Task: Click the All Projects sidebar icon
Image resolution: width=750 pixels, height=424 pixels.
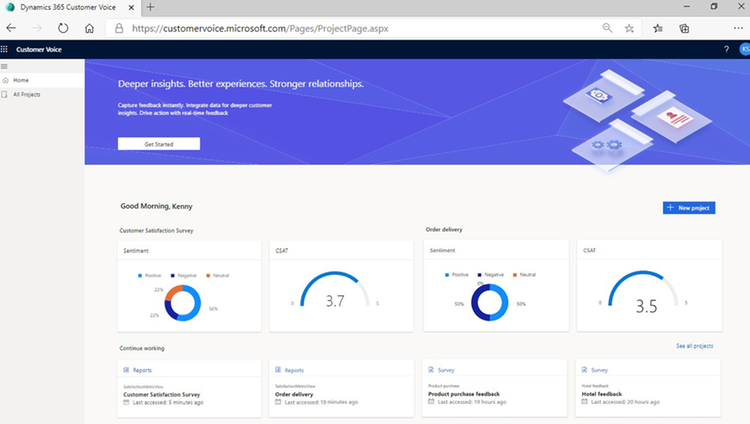Action: click(x=5, y=95)
